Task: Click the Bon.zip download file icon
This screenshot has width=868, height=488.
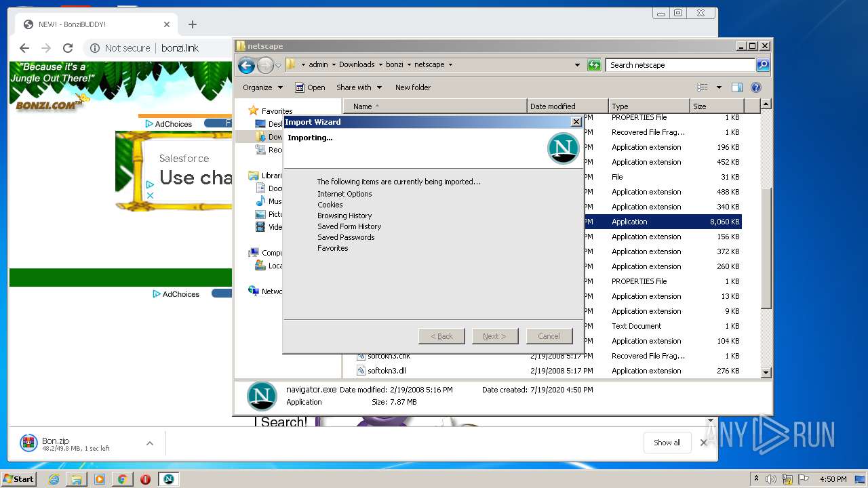Action: tap(28, 443)
